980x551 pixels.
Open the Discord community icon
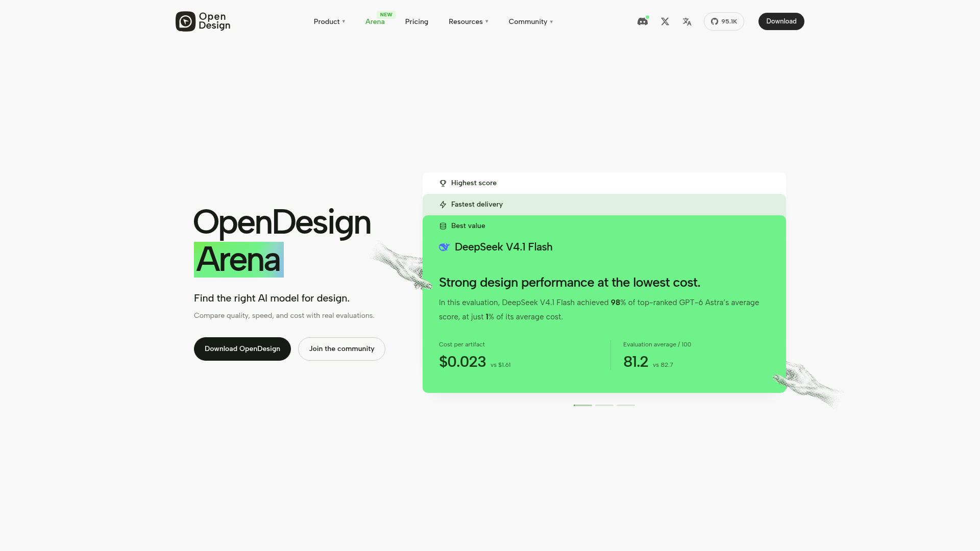click(x=643, y=21)
